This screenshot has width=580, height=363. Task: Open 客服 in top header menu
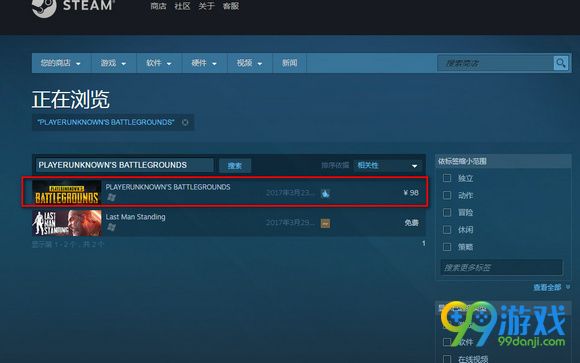pos(230,6)
